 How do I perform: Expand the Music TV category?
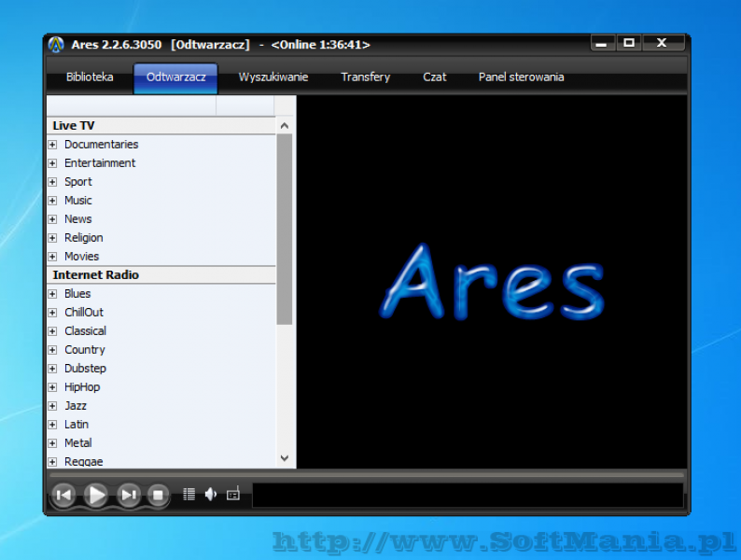(52, 201)
